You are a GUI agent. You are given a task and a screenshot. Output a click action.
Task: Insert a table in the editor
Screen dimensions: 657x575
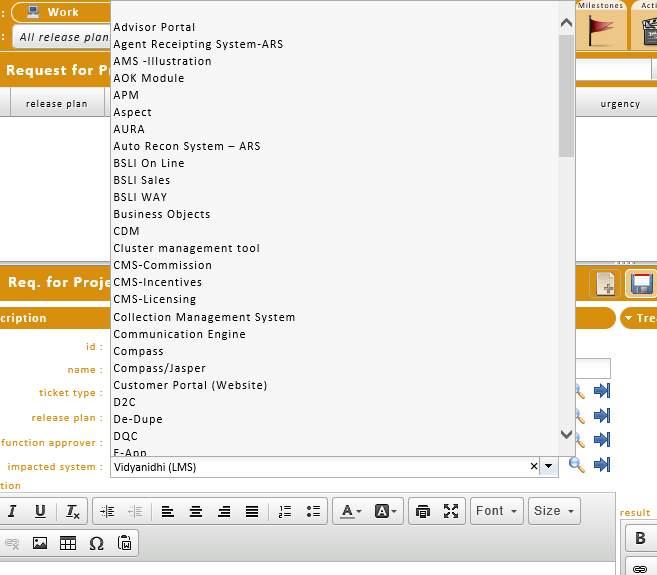[x=68, y=543]
